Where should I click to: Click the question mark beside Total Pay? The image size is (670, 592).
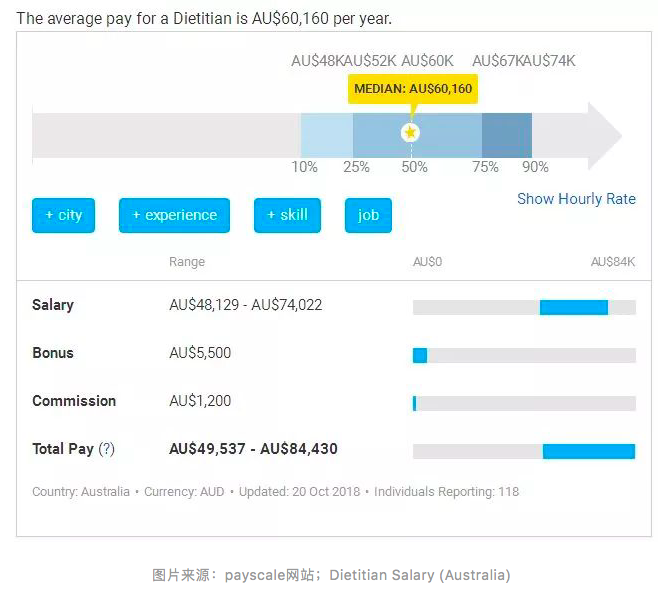107,449
